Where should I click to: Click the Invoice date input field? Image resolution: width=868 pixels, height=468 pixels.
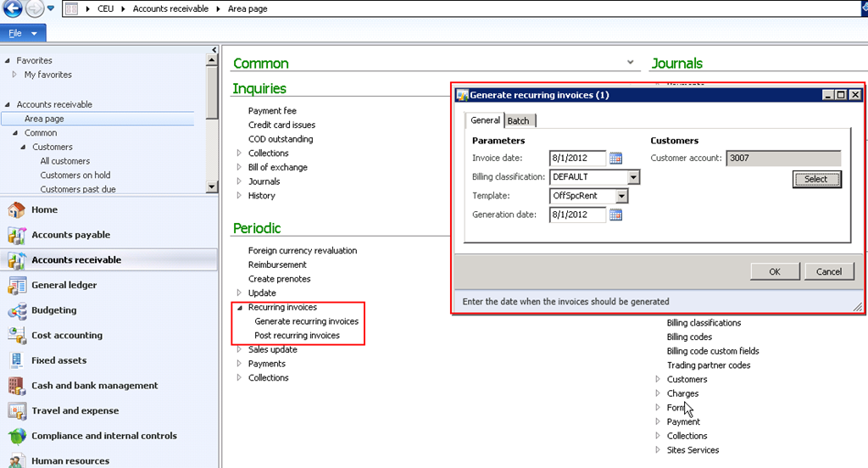coord(577,159)
